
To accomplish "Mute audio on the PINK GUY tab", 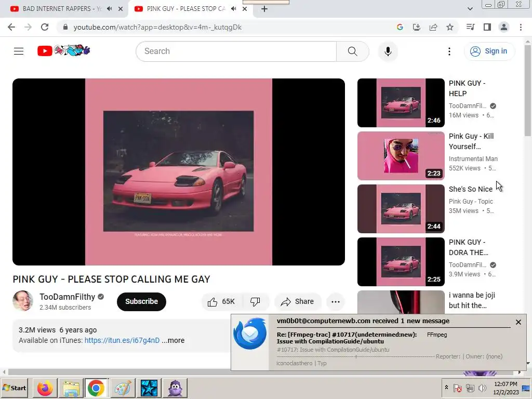I will pyautogui.click(x=233, y=9).
